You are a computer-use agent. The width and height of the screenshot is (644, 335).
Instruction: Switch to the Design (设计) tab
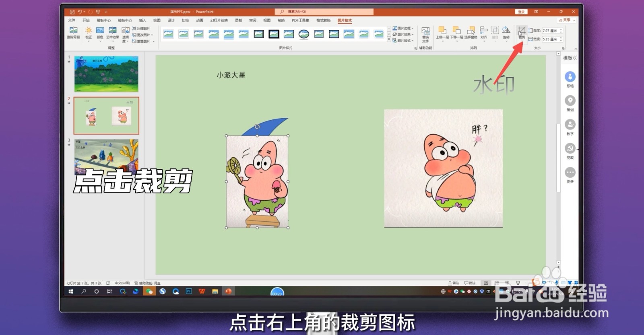pos(171,20)
